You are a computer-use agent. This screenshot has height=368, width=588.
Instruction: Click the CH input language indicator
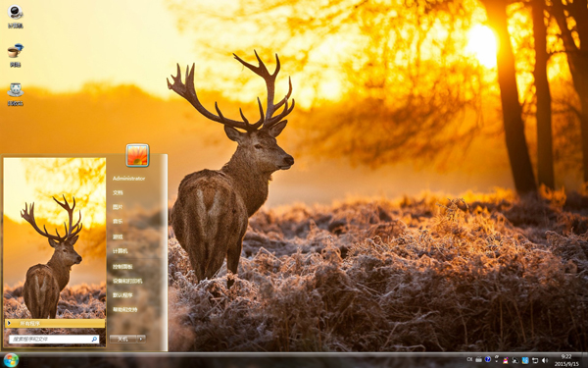[469, 359]
